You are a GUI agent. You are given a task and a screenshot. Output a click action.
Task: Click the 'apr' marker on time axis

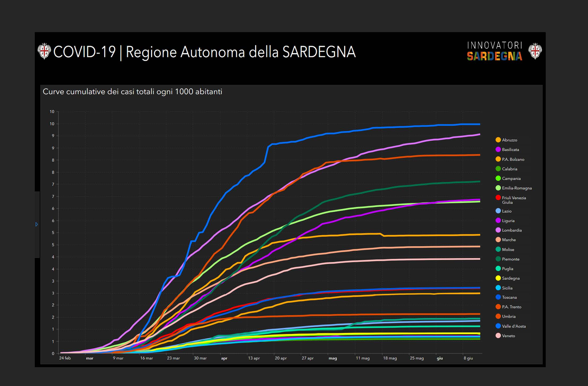click(224, 358)
